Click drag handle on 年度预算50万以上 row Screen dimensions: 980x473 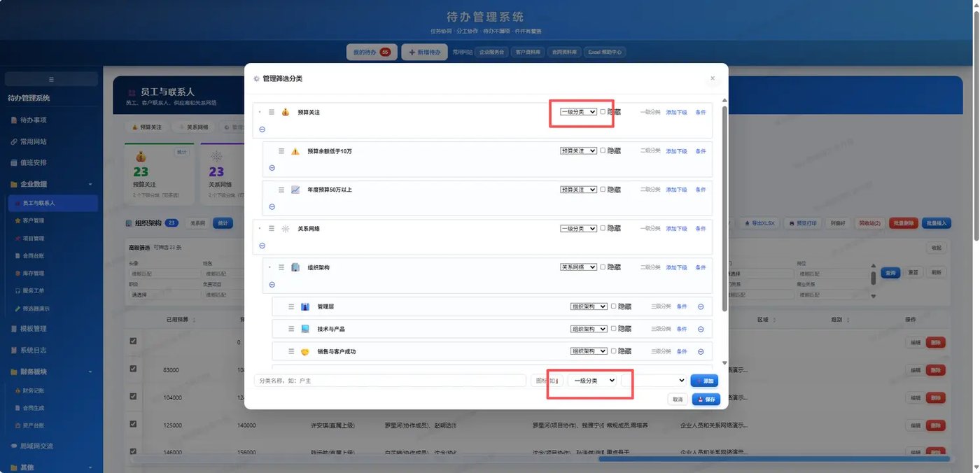point(281,190)
